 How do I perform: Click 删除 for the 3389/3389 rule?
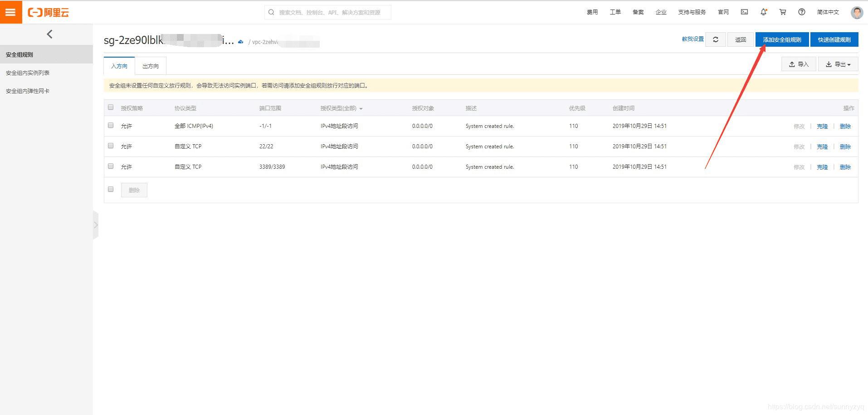click(845, 167)
